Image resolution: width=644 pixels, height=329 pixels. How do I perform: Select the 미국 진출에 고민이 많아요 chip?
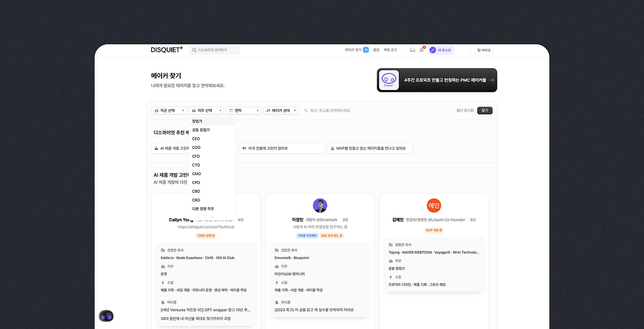[282, 148]
